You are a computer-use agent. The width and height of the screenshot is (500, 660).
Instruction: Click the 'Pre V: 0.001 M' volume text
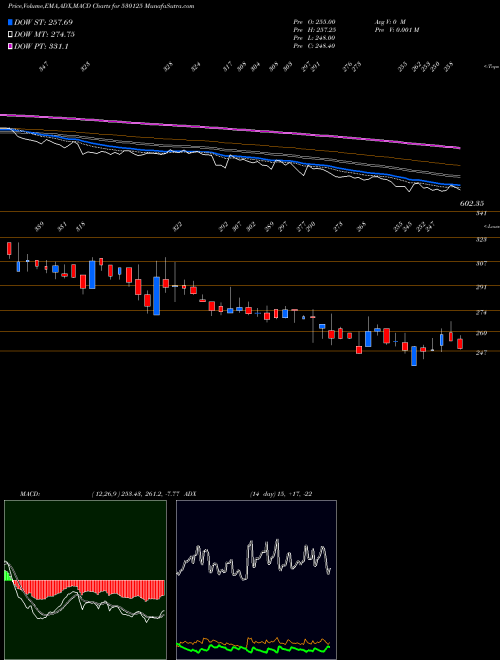pyautogui.click(x=396, y=30)
